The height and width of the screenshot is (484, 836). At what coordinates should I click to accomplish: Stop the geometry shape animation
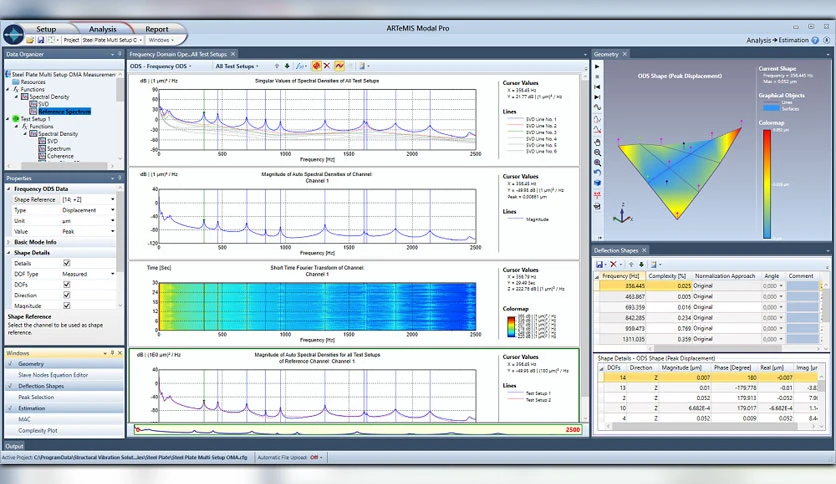tap(597, 77)
